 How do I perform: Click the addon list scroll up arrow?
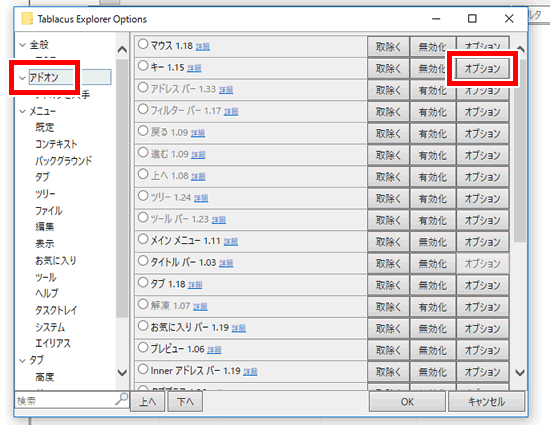pos(521,49)
